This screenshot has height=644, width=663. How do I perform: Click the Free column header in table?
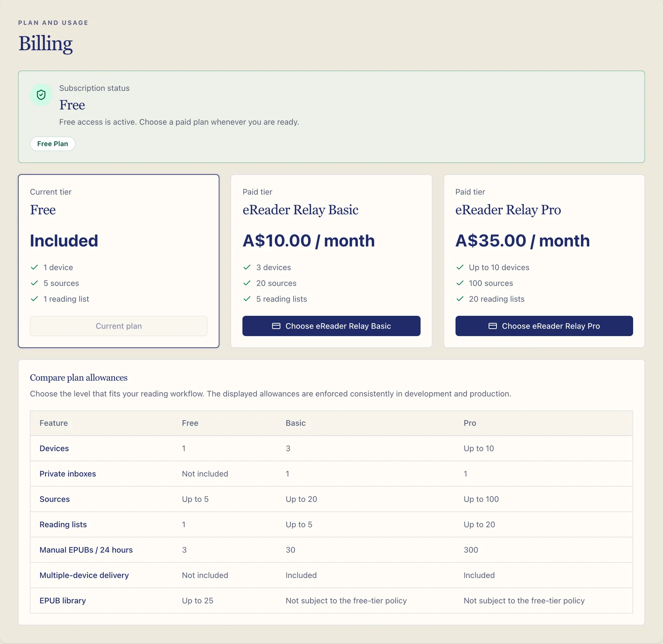190,423
